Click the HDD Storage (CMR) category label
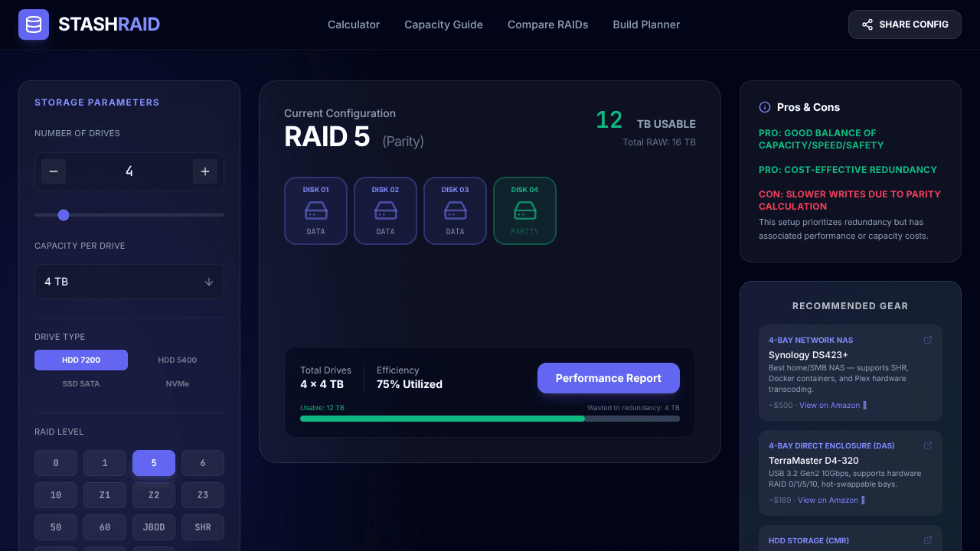The image size is (980, 551). pyautogui.click(x=808, y=540)
